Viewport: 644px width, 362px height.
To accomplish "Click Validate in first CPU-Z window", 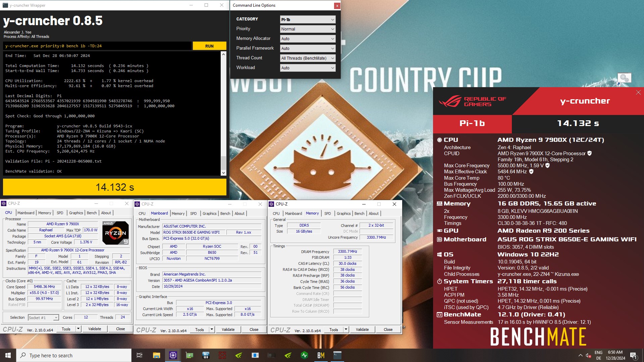I will point(95,329).
